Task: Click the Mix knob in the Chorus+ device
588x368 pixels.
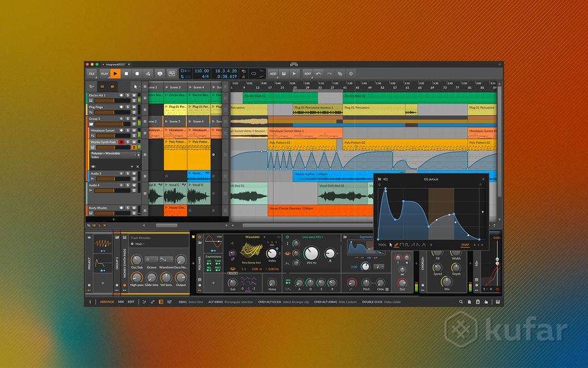Action: point(446,282)
